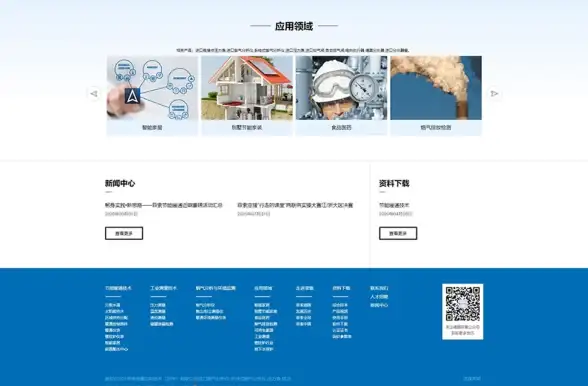Viewport: 588px width, 386px height.
Task: Click the next arrow of the 应用领域 carousel
Action: [494, 93]
